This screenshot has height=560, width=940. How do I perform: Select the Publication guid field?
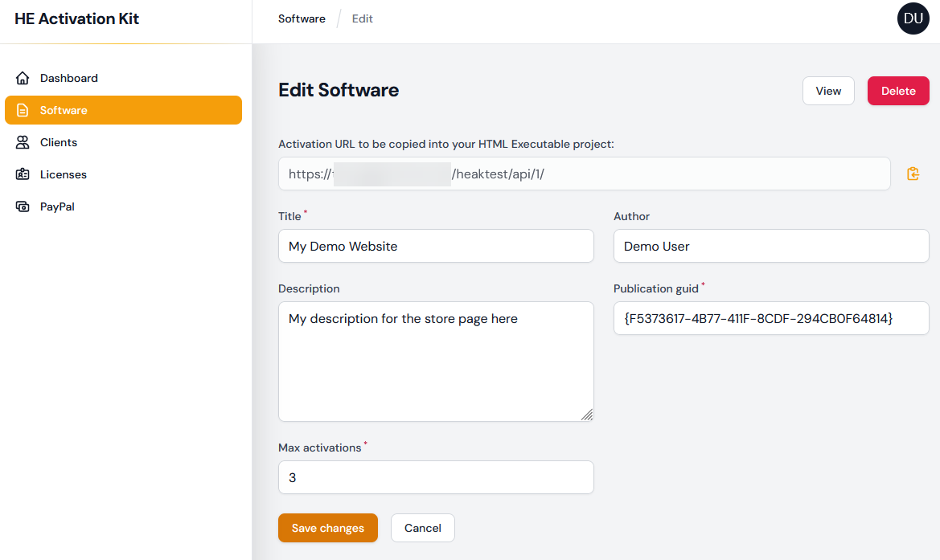pyautogui.click(x=770, y=318)
